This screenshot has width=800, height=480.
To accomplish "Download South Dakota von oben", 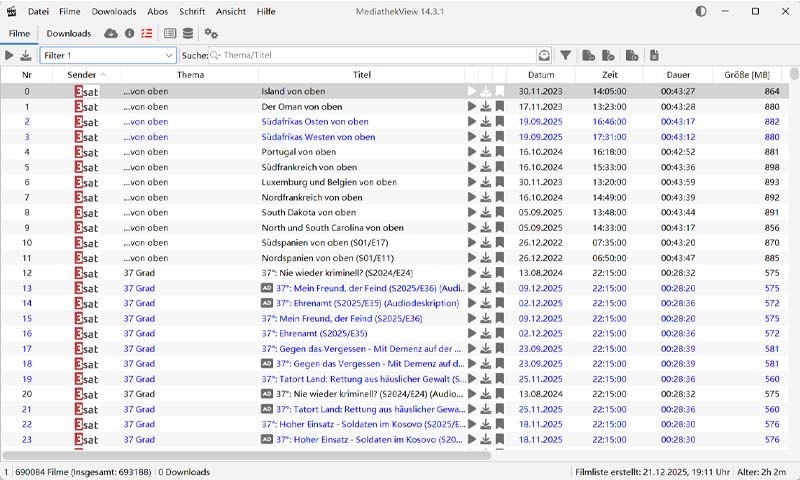I will tap(486, 213).
